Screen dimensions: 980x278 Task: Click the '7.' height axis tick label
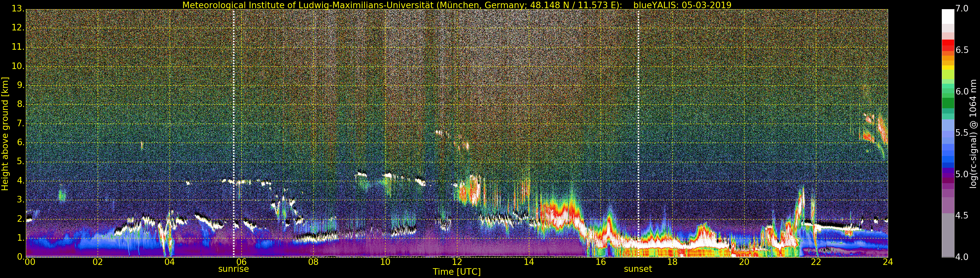(21, 123)
